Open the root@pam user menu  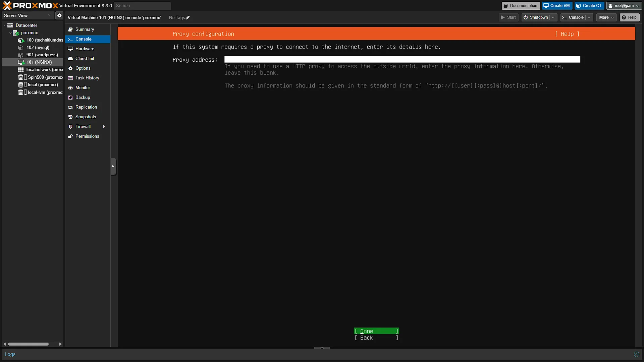624,6
